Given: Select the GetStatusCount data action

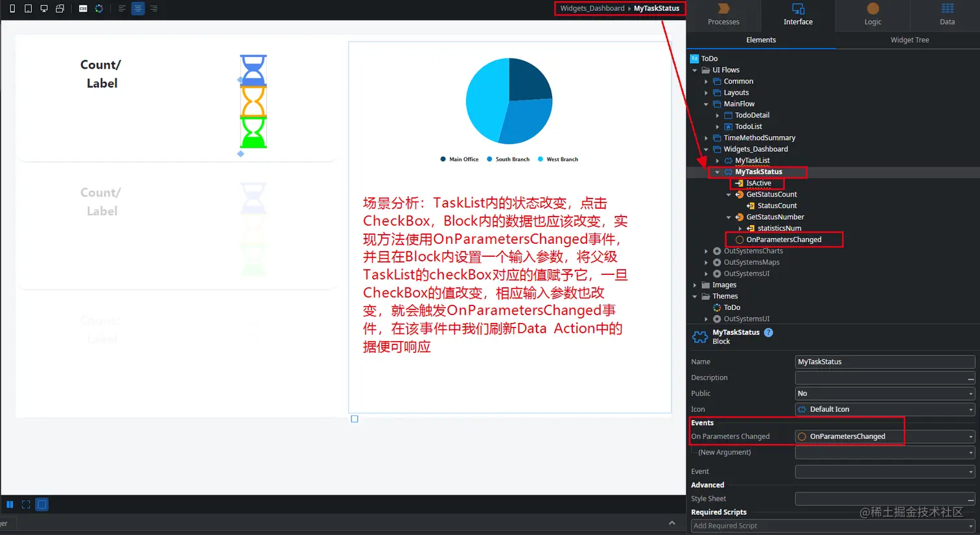Looking at the screenshot, I should tap(771, 195).
